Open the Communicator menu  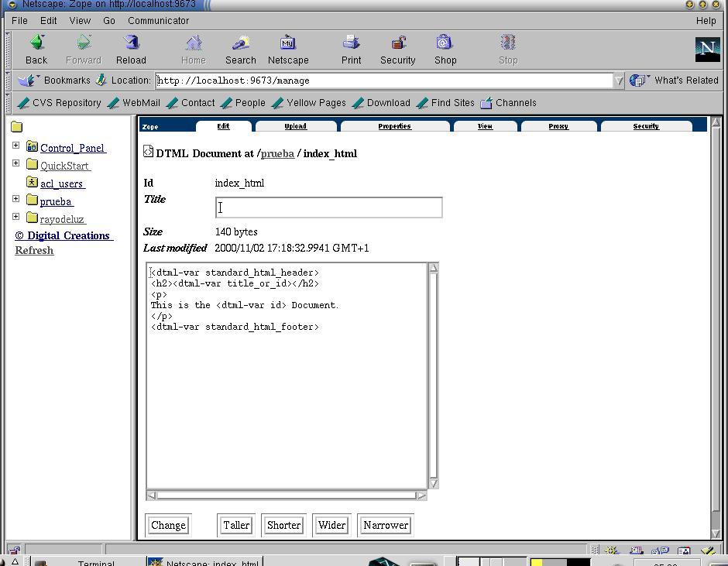[158, 20]
